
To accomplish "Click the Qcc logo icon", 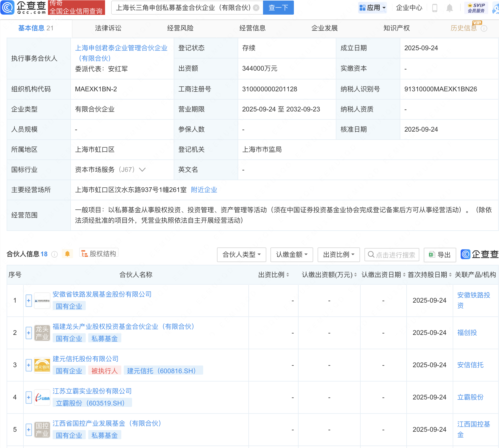I will pyautogui.click(x=7, y=7).
